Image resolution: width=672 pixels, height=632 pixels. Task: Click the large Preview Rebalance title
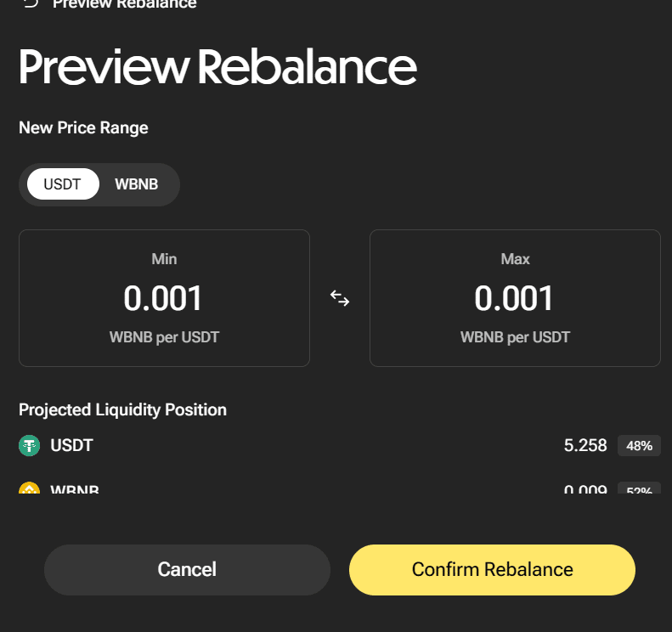tap(217, 67)
